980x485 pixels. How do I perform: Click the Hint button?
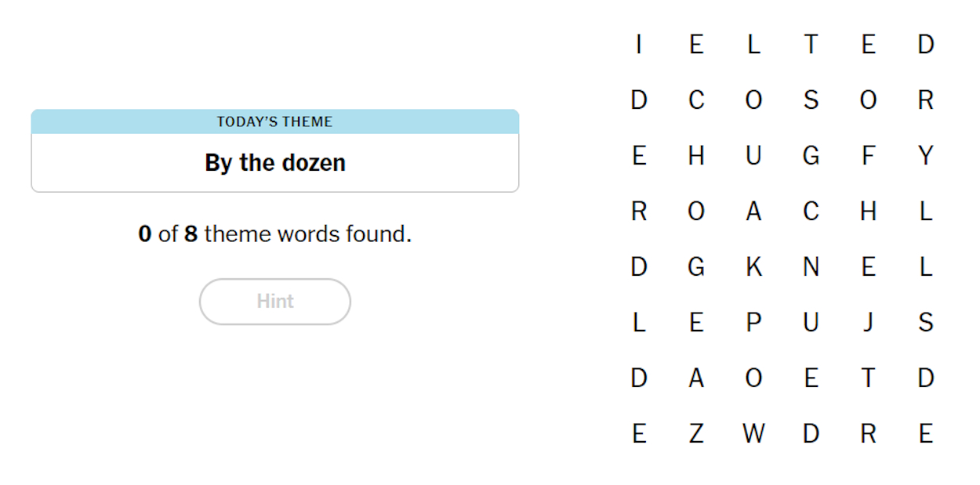coord(274,302)
